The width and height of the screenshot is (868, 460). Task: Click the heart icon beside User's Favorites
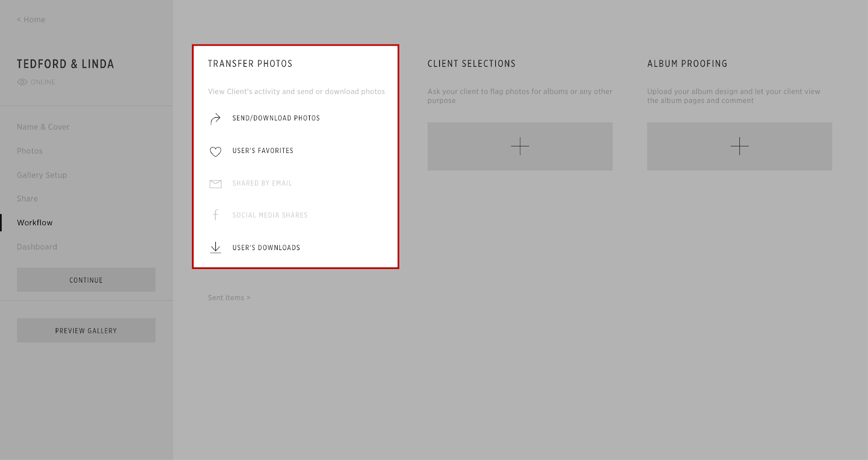[215, 151]
